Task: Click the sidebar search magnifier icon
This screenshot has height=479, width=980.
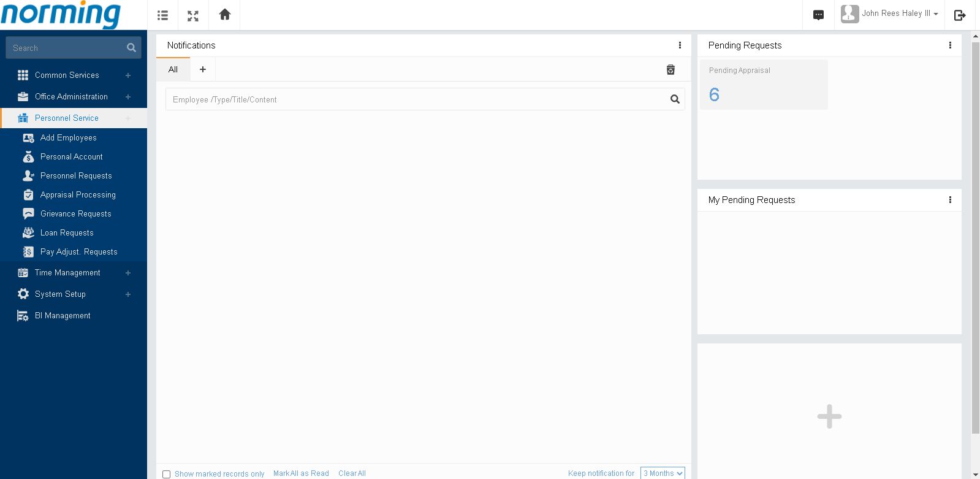Action: (x=131, y=48)
